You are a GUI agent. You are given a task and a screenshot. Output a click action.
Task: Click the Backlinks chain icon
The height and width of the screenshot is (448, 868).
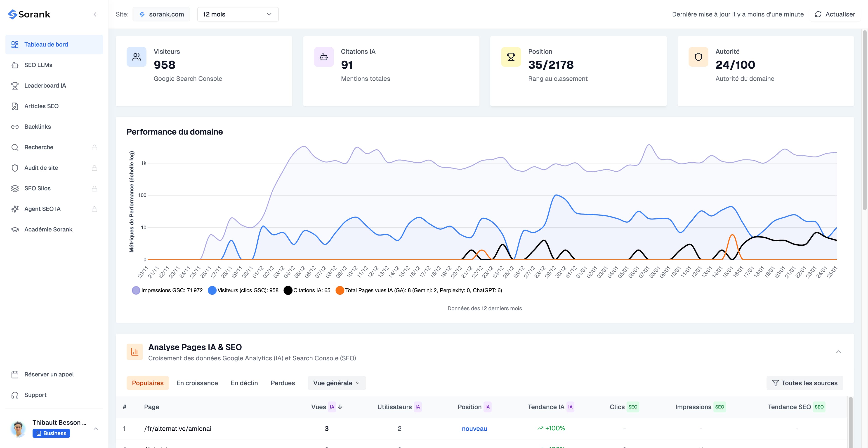point(15,127)
